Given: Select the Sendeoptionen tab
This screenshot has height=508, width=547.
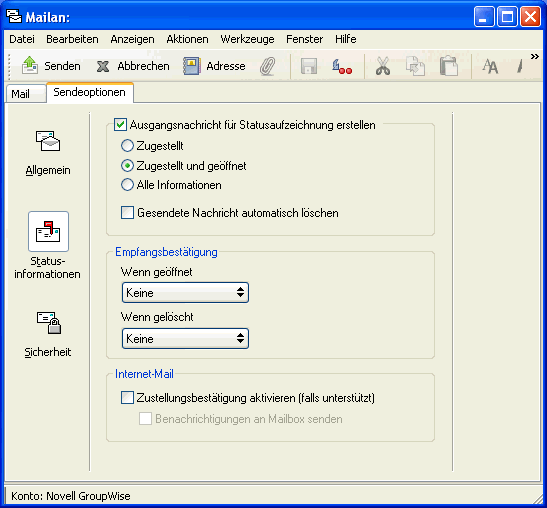Looking at the screenshot, I should click(90, 92).
